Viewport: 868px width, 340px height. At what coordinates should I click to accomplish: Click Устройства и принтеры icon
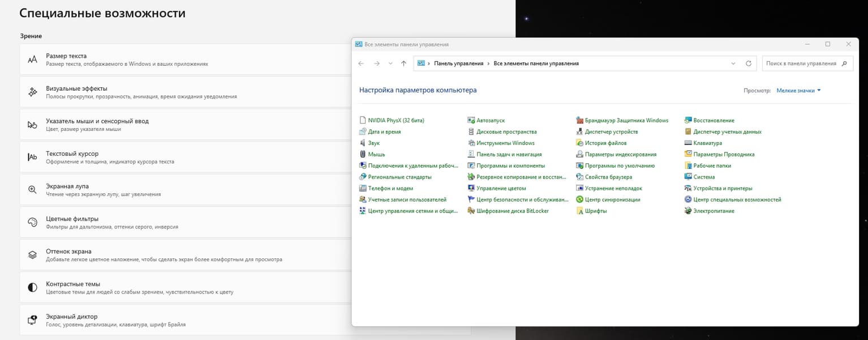coord(688,188)
